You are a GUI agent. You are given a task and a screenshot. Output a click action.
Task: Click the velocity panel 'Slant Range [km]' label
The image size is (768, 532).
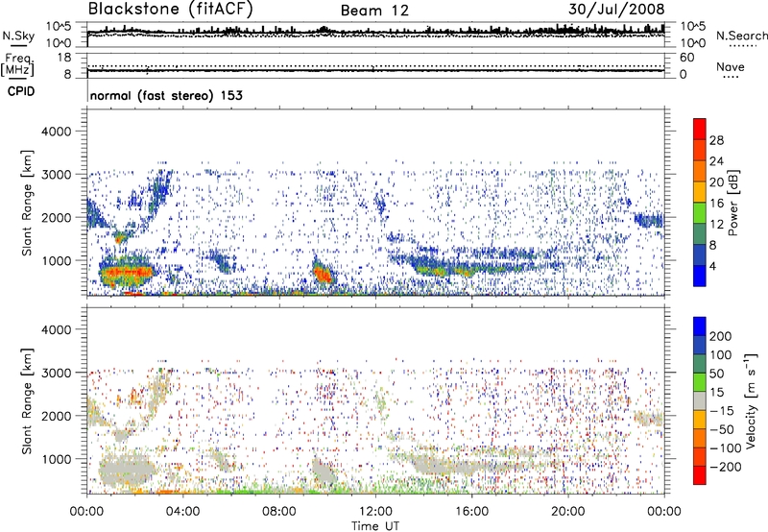pos(27,401)
